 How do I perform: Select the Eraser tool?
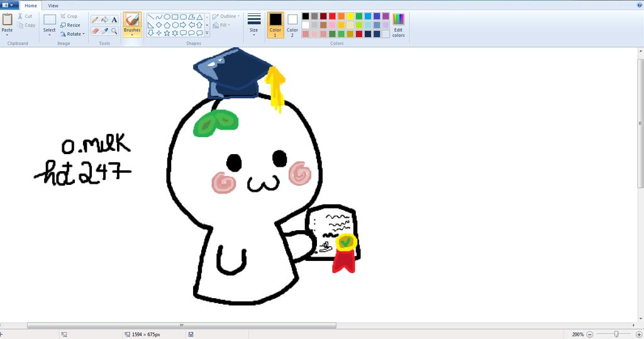coord(95,31)
